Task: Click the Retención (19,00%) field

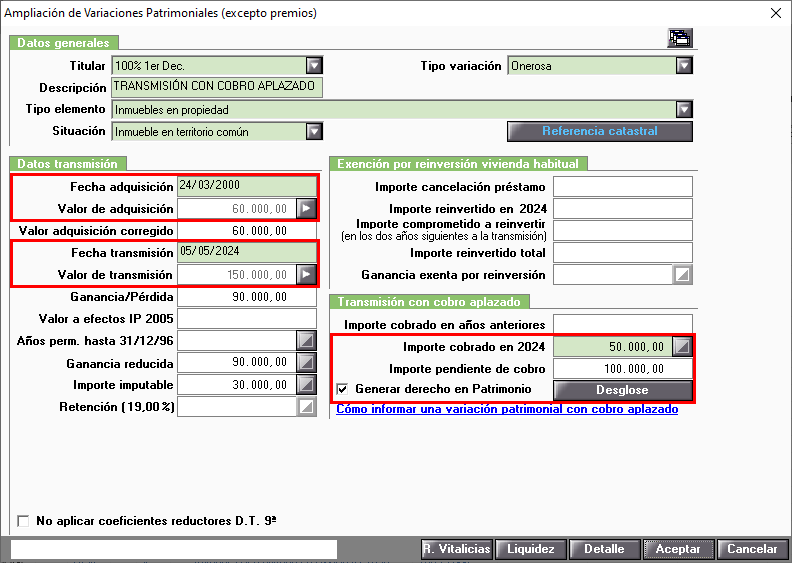Action: tap(236, 407)
